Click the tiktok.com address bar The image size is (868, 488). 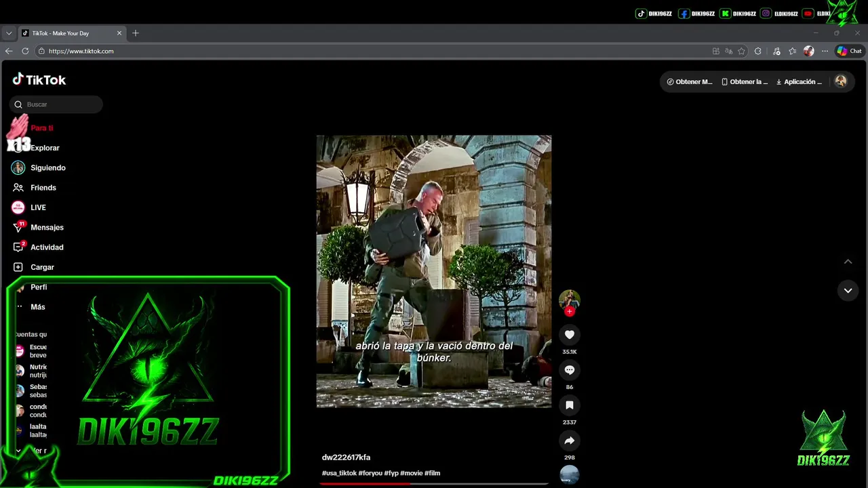coord(373,51)
